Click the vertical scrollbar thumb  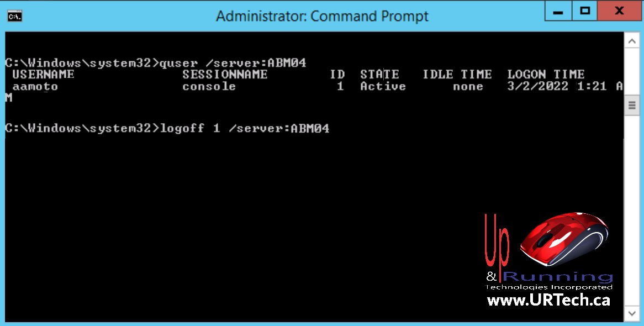point(632,105)
